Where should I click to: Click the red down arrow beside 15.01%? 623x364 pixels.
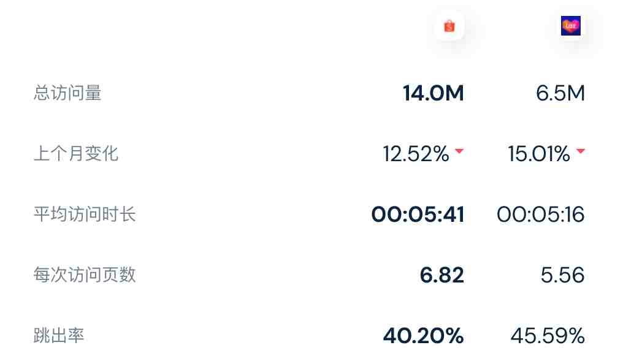[581, 151]
